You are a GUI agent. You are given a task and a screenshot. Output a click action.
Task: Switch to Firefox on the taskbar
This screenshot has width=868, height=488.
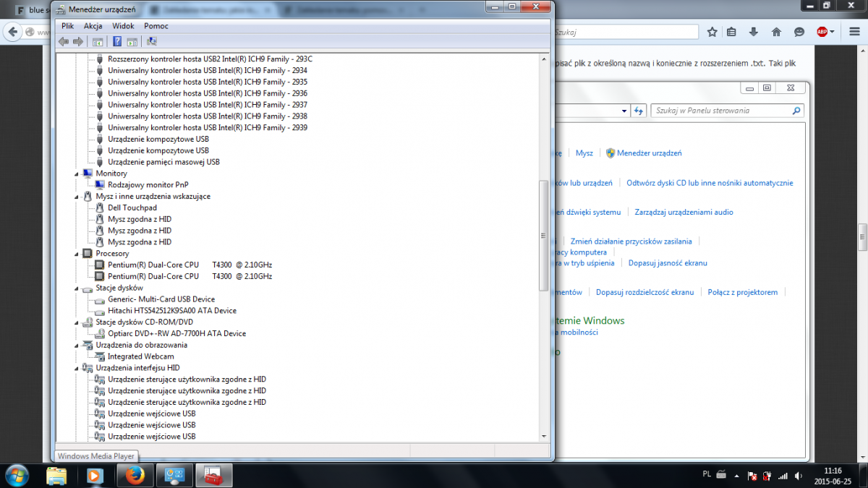point(134,476)
